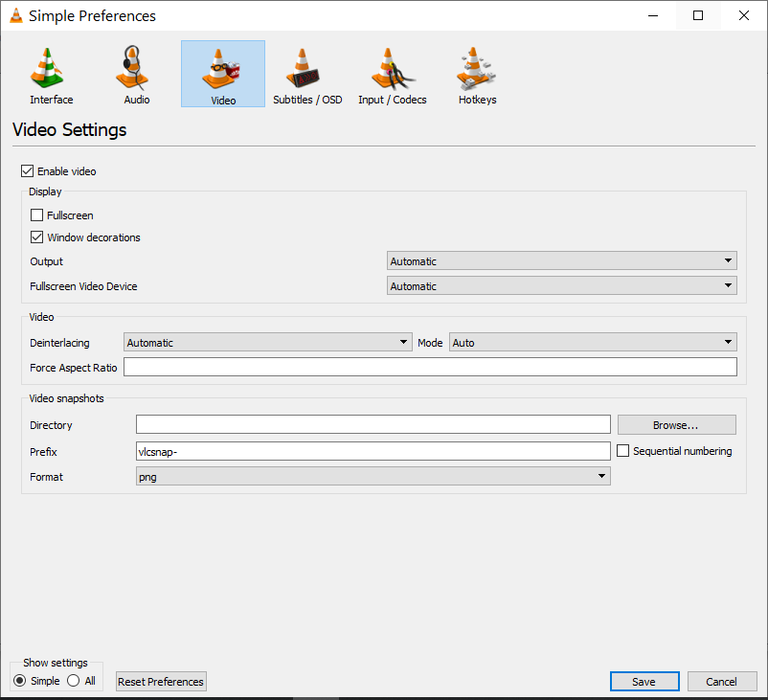This screenshot has height=700, width=768.
Task: Click the Video snapshots group label
Action: (67, 398)
